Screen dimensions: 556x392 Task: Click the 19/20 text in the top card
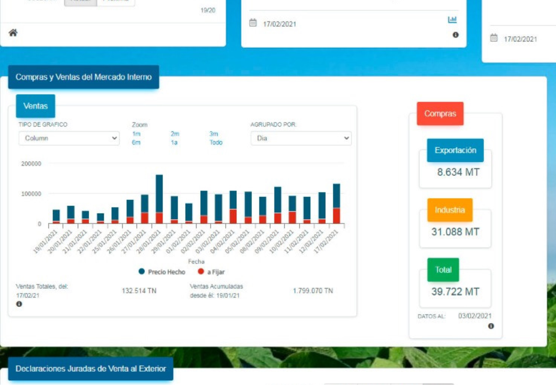pyautogui.click(x=208, y=10)
